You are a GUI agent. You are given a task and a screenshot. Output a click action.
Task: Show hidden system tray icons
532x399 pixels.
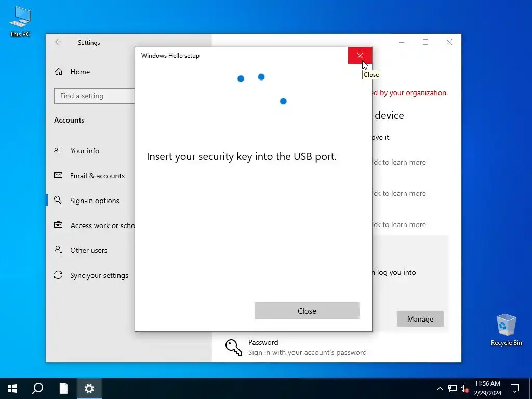coord(440,389)
